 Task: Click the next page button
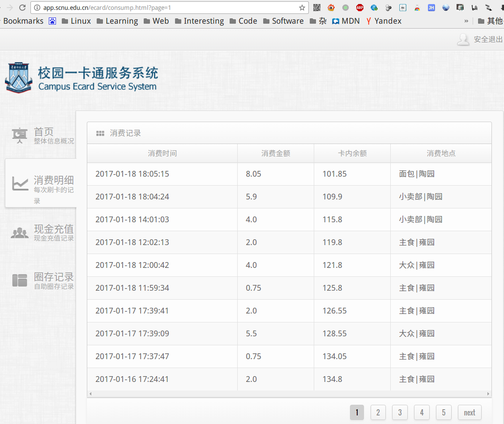coord(470,412)
